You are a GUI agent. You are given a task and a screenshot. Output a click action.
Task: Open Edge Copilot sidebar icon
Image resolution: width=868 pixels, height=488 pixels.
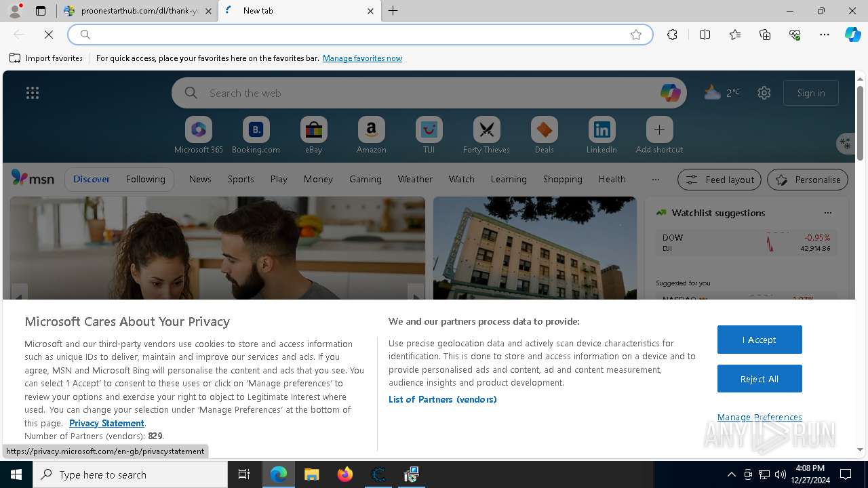click(852, 35)
